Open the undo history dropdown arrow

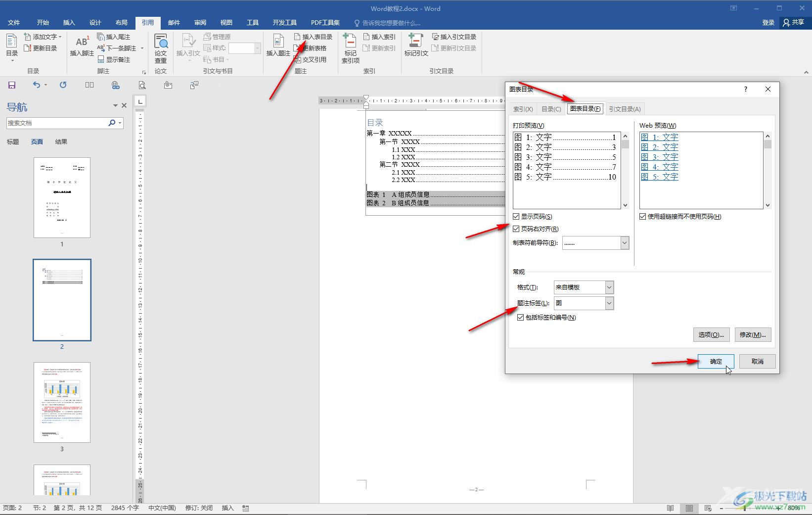click(x=45, y=85)
